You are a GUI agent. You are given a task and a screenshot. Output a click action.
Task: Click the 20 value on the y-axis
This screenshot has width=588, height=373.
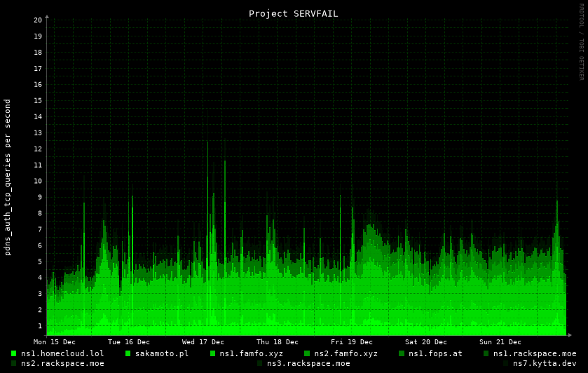pyautogui.click(x=38, y=20)
